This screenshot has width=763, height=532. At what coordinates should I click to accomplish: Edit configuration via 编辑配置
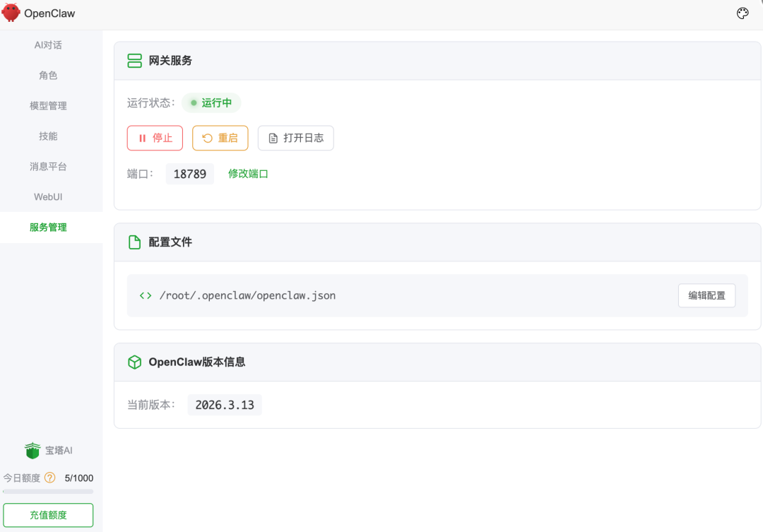coord(706,295)
